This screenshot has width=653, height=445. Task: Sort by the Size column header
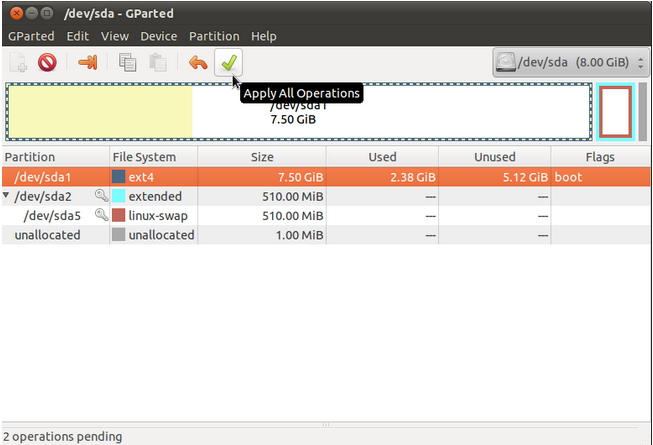pyautogui.click(x=261, y=157)
